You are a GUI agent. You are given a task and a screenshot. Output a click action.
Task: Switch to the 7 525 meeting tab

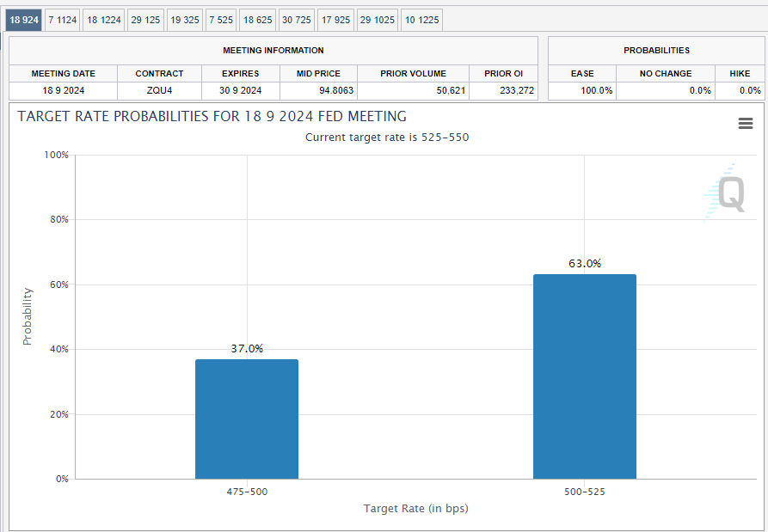tap(221, 20)
